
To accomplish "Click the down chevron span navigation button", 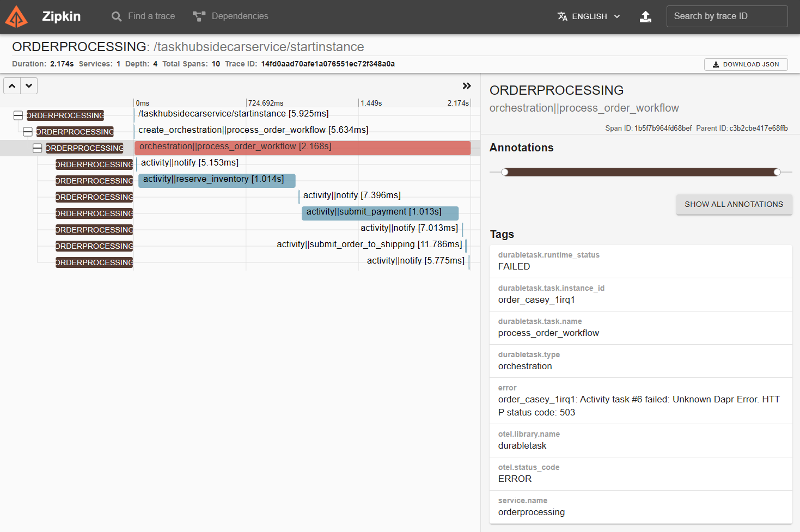I will click(29, 86).
